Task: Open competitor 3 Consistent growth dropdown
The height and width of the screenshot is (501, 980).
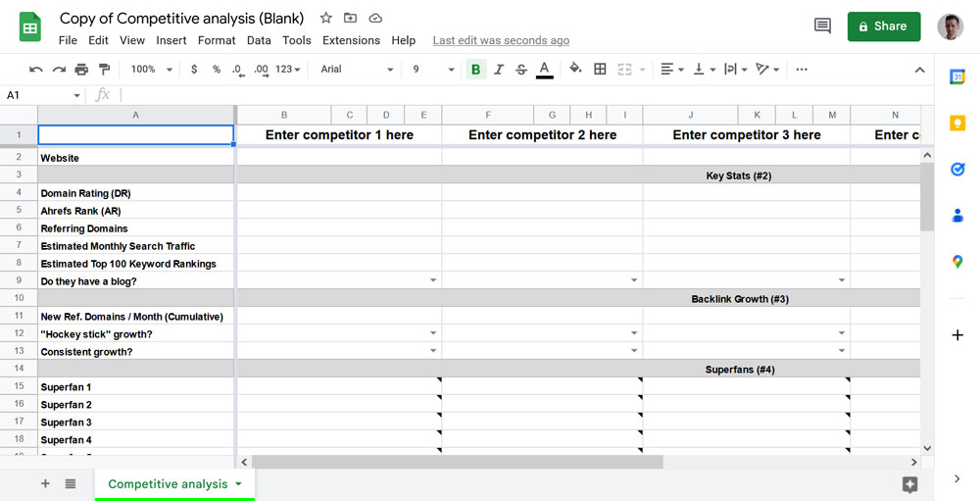Action: pyautogui.click(x=841, y=351)
